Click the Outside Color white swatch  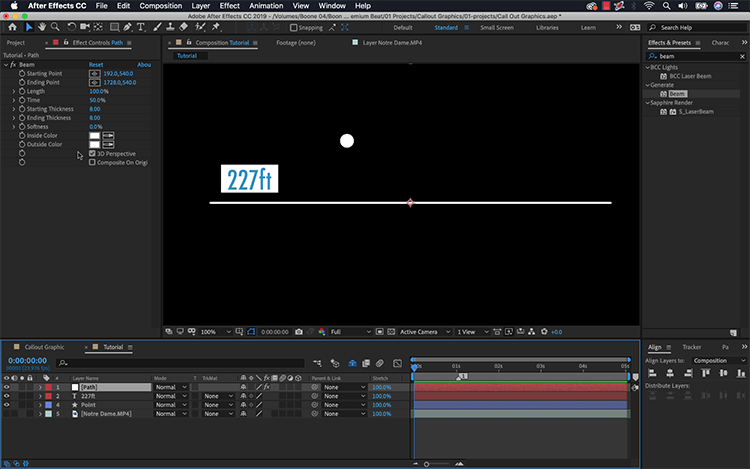coord(95,144)
